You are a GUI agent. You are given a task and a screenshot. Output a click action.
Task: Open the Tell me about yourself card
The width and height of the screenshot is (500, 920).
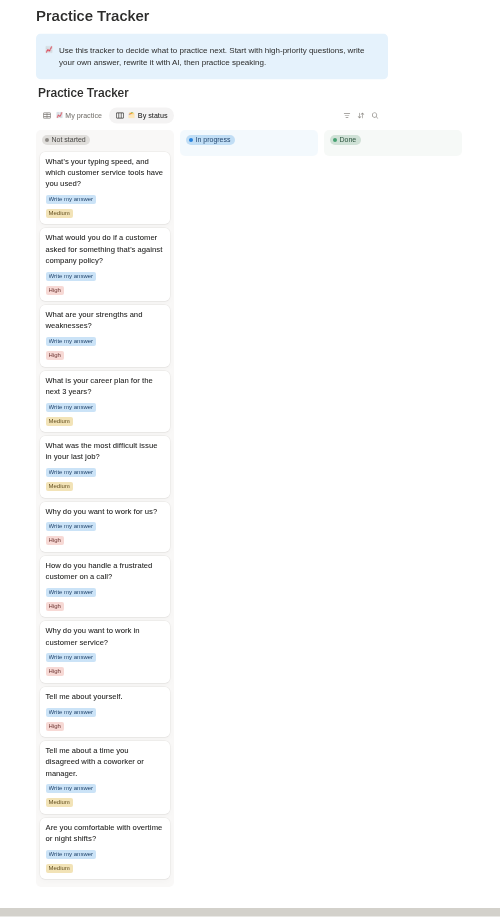pyautogui.click(x=105, y=712)
